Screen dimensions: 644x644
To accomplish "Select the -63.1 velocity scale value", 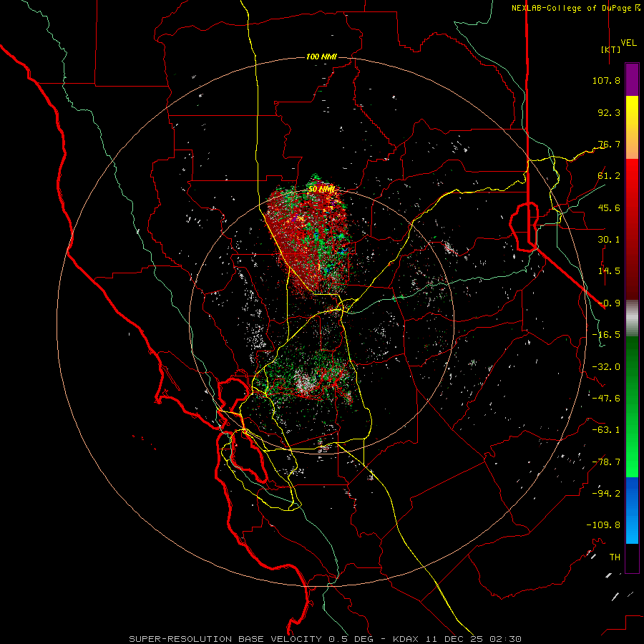I will (606, 430).
